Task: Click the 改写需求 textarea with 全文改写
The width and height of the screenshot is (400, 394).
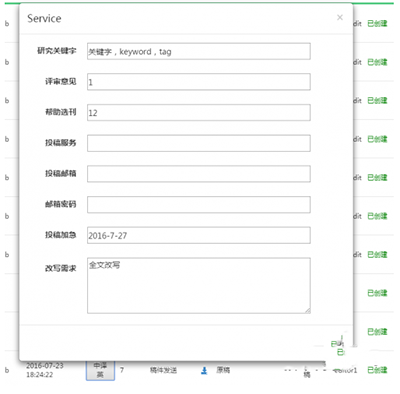Action: tap(199, 285)
